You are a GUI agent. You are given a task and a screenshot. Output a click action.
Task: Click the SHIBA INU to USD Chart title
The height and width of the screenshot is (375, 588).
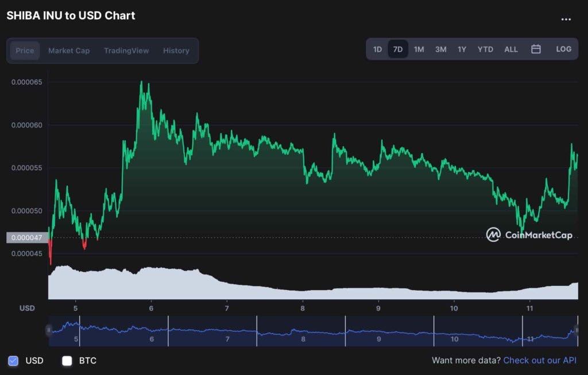tap(71, 16)
